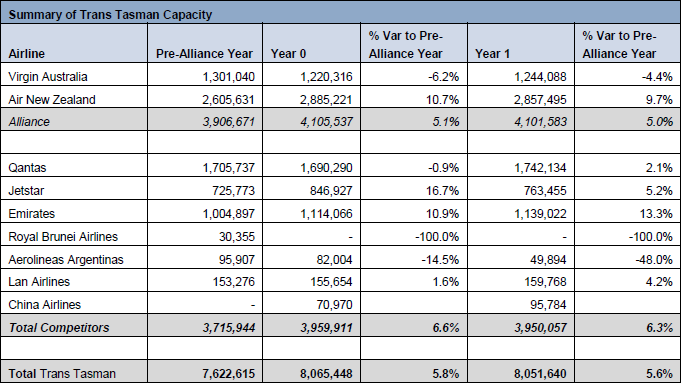Screen dimensions: 681x383
Task: Click the Qantas Year 0 value 1,690,290
Action: coord(326,168)
